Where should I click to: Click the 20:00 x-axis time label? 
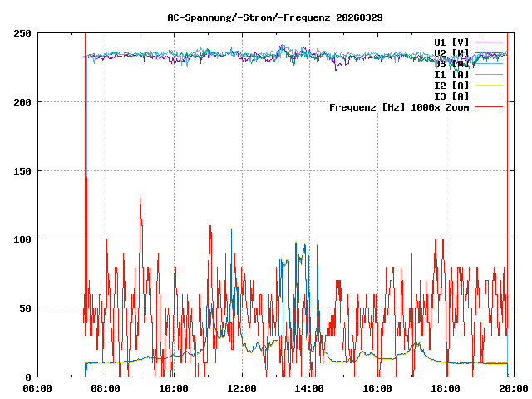point(513,387)
